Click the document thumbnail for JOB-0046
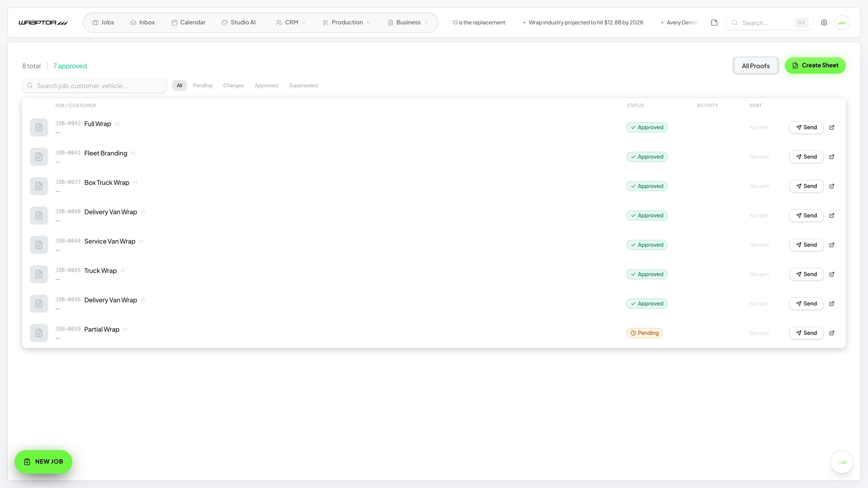 [39, 303]
